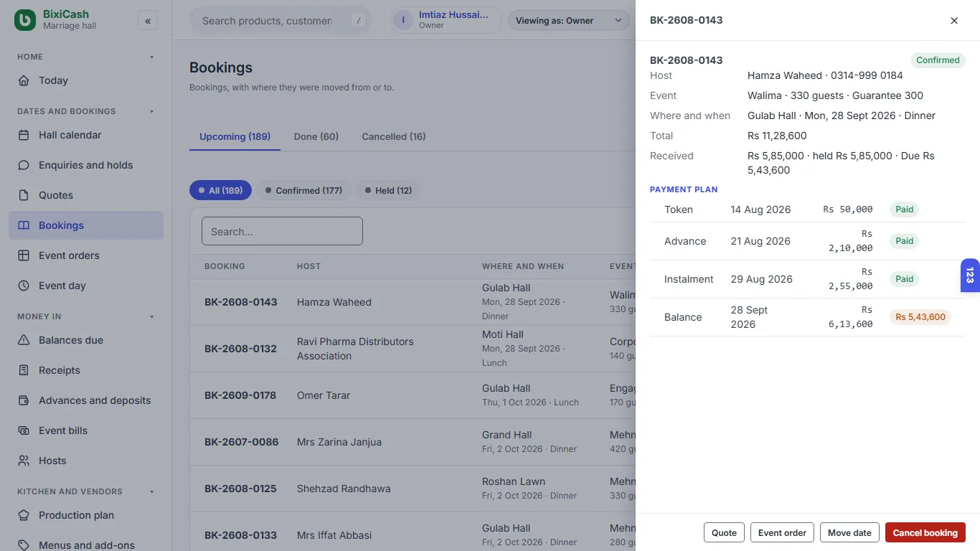The width and height of the screenshot is (980, 551).
Task: Click the Production plan chef hat icon
Action: pyautogui.click(x=24, y=515)
